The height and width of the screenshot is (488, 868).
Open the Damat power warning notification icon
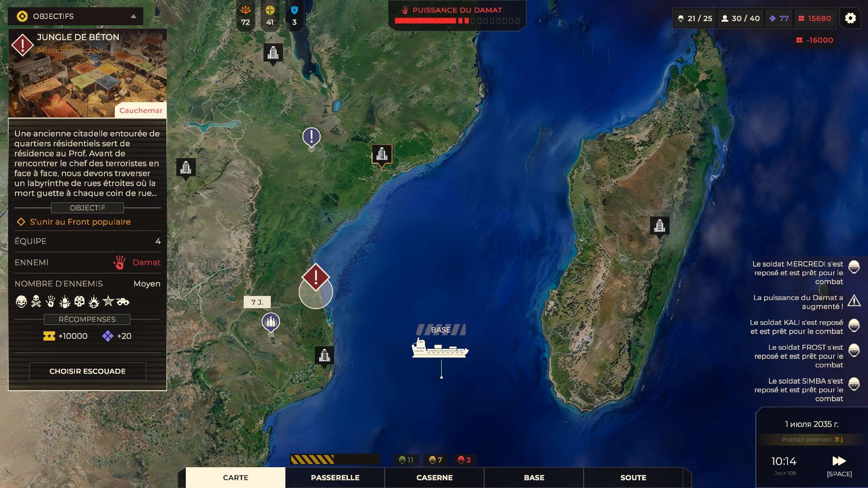click(x=854, y=301)
